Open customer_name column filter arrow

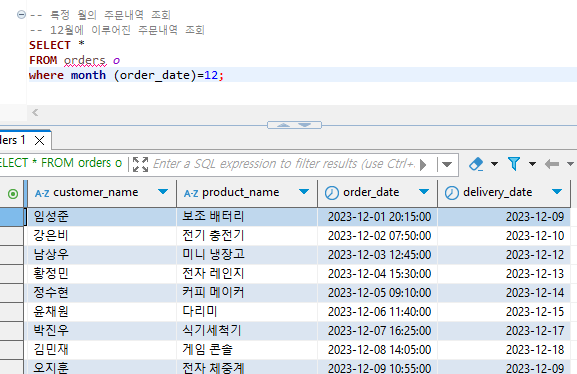pos(163,191)
